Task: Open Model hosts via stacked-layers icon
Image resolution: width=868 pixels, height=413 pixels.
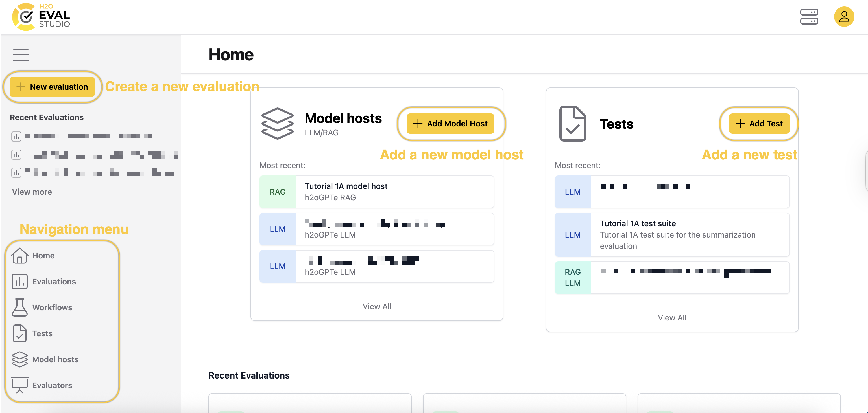Action: pyautogui.click(x=20, y=359)
